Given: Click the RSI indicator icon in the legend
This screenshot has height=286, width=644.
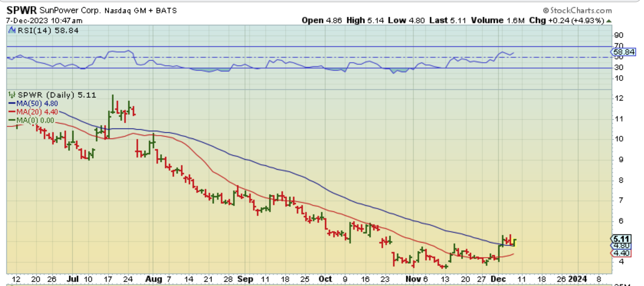Looking at the screenshot, I should click(x=12, y=30).
